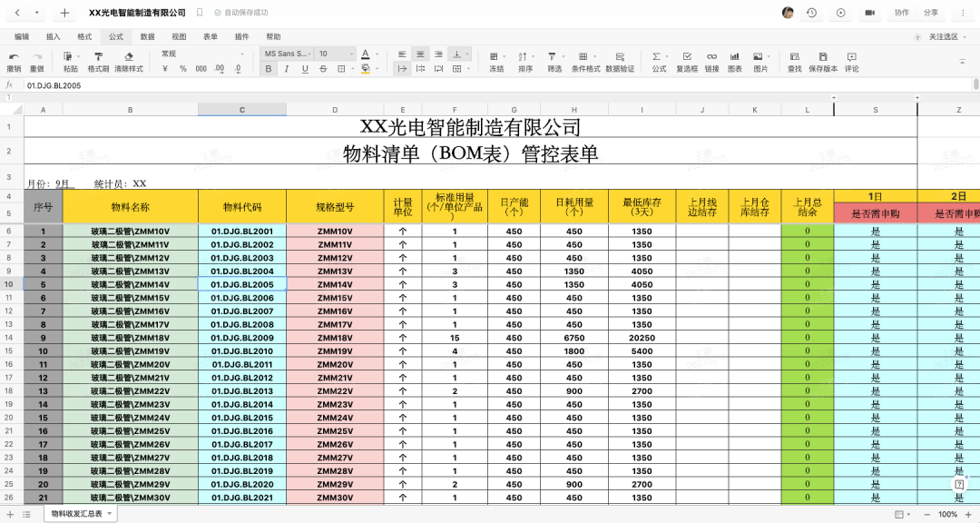980x523 pixels.
Task: Start presentation play icon in header
Action: point(840,13)
